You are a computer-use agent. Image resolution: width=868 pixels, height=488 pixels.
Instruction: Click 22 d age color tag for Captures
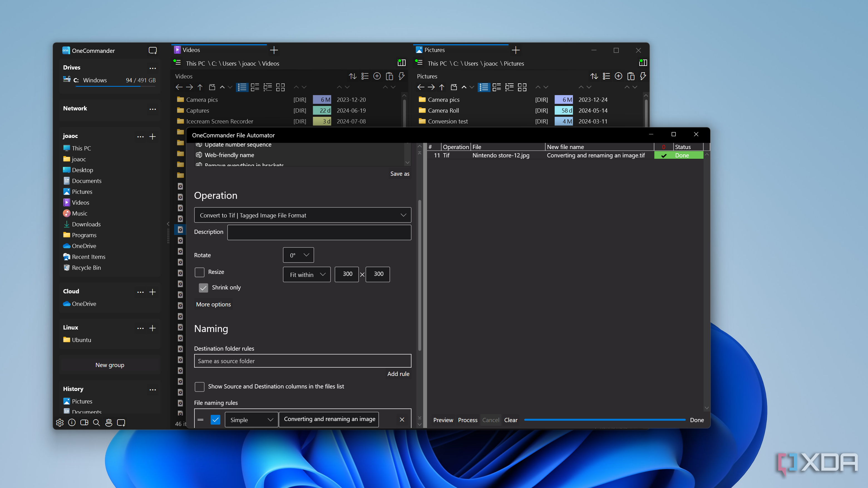point(322,110)
